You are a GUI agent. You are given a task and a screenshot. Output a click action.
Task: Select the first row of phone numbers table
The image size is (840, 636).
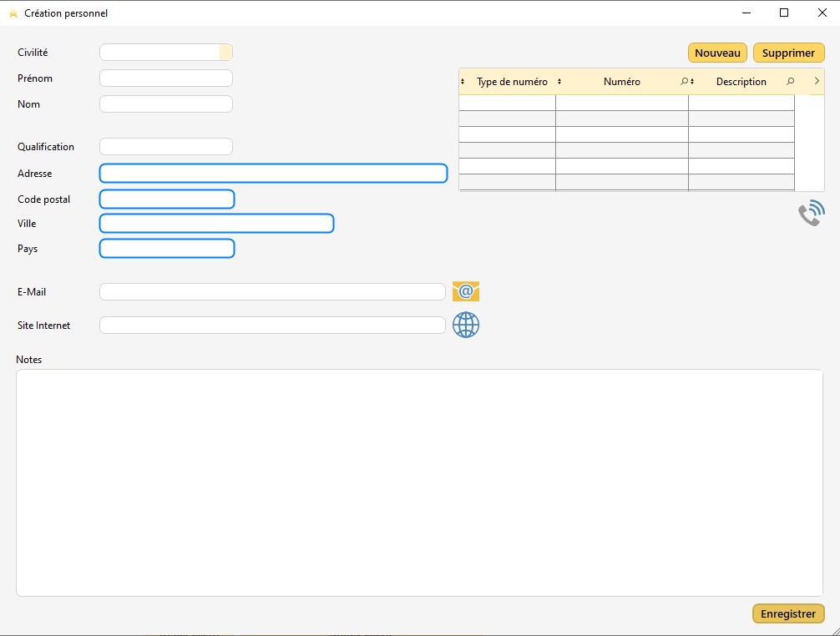(x=626, y=103)
